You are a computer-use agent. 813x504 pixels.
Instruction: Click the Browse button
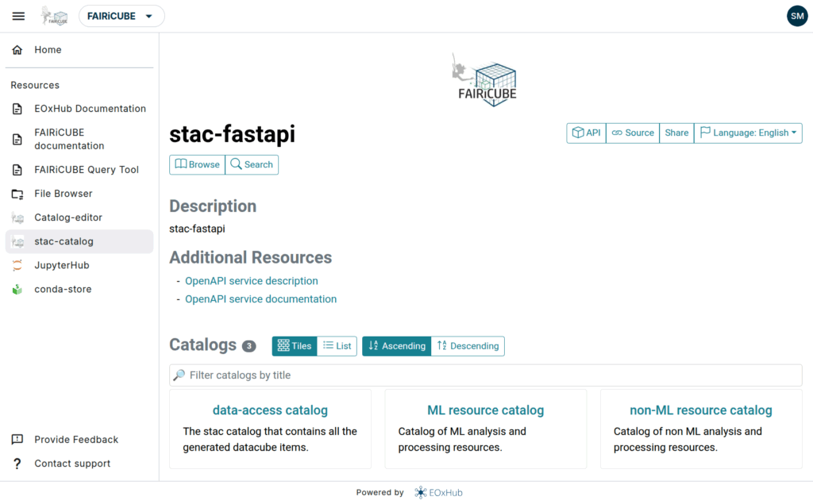pyautogui.click(x=198, y=164)
